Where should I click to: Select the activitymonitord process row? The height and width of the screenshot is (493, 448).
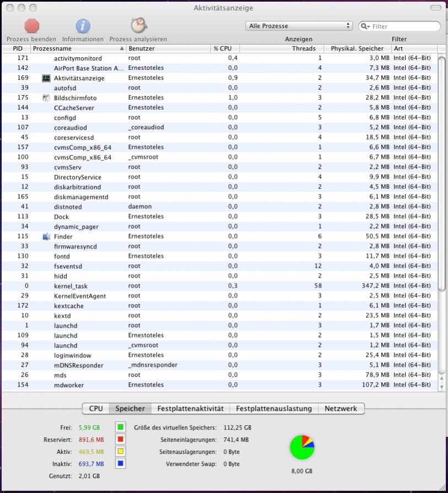(220, 58)
